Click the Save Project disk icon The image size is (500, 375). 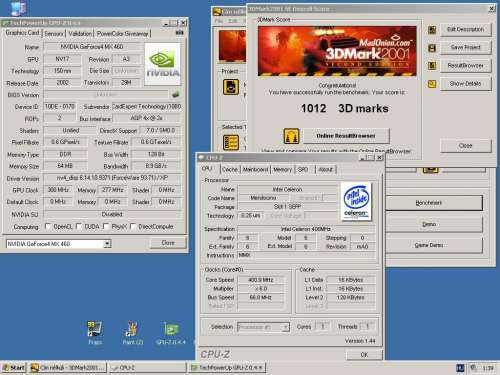tap(432, 48)
